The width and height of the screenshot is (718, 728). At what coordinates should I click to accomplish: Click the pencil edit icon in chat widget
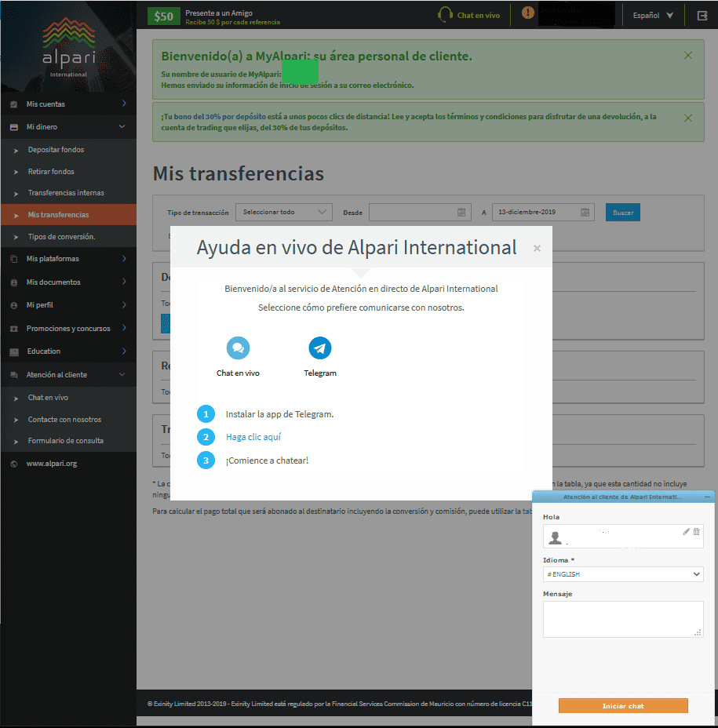686,532
